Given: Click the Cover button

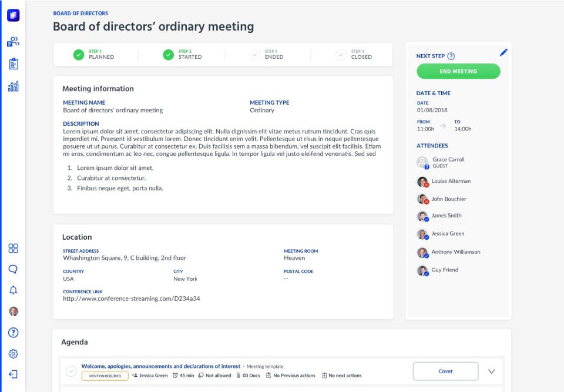Looking at the screenshot, I should (445, 371).
